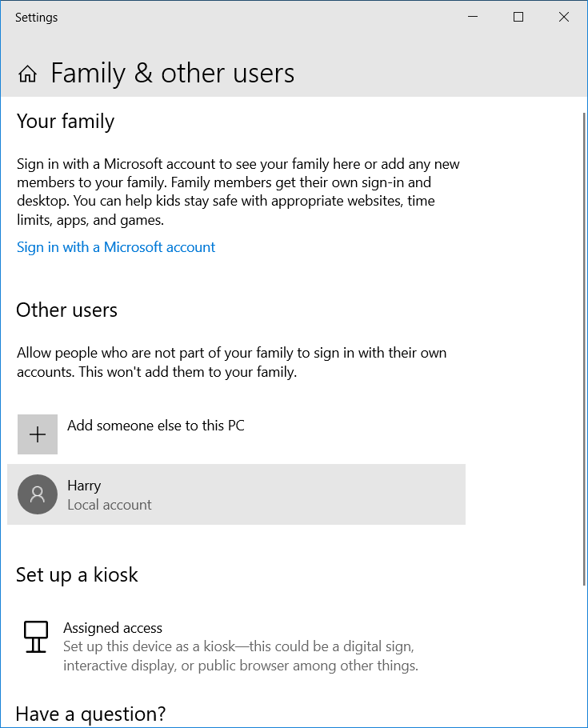Click the kiosk setup description text
This screenshot has width=588, height=728.
(x=241, y=656)
